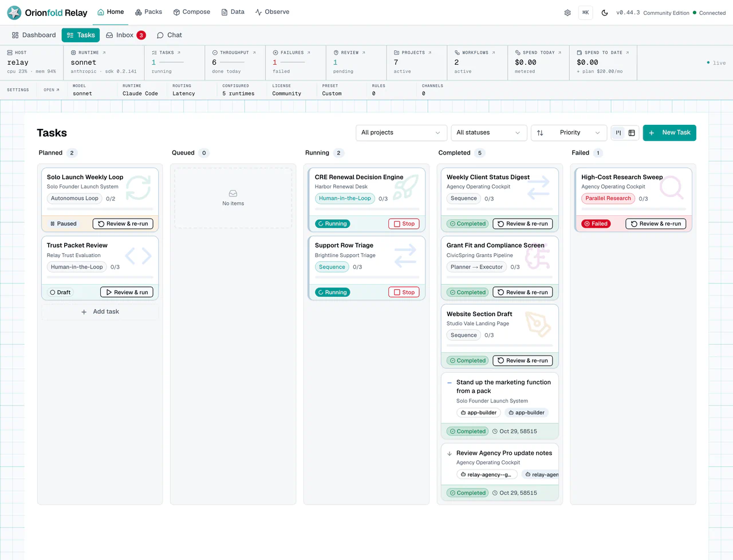The width and height of the screenshot is (733, 560).
Task: Open the Priority sort dropdown
Action: tap(569, 133)
